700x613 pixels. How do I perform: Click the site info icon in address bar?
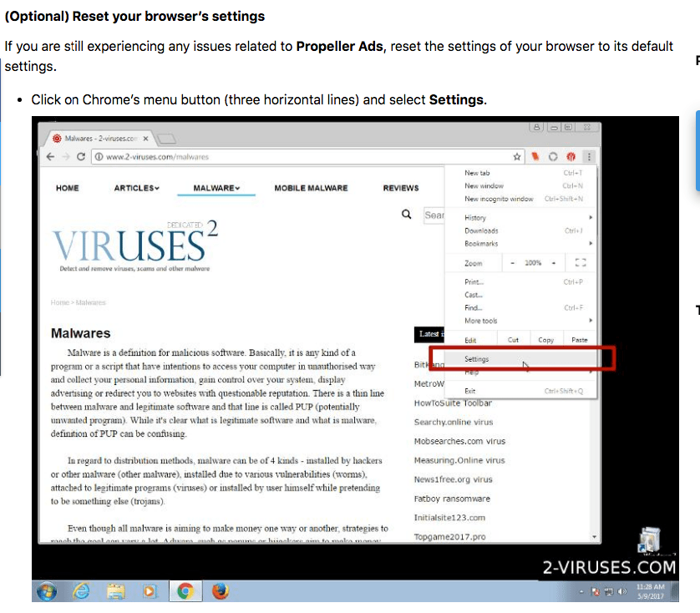[99, 157]
